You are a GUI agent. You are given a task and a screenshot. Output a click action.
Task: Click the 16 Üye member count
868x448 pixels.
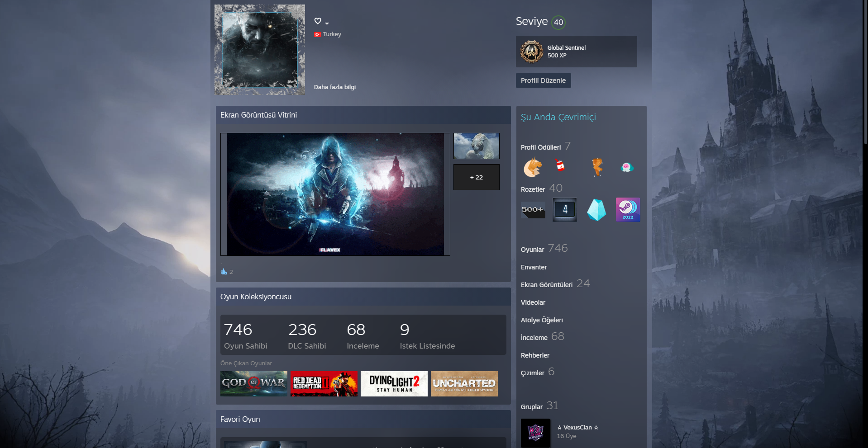[567, 436]
